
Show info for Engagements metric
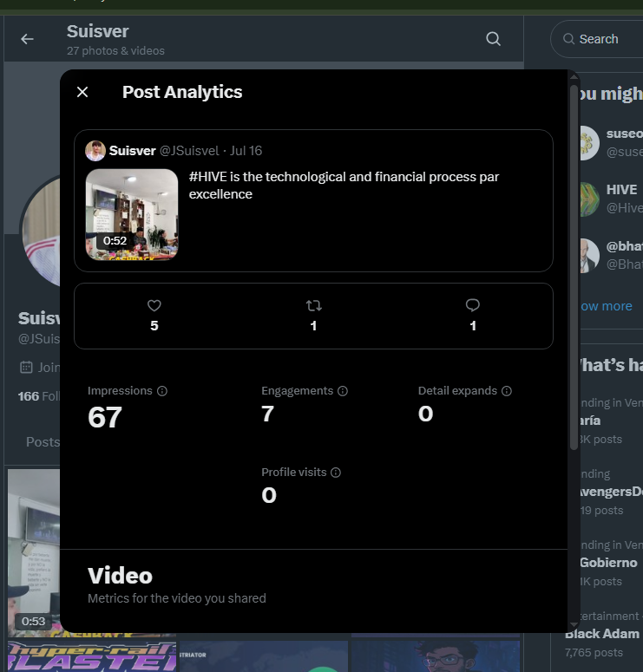click(343, 391)
